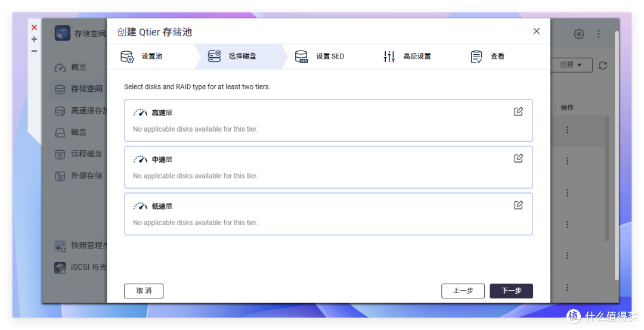644x330 pixels.
Task: Go to the 高级设置 wizard step
Action: 417,56
